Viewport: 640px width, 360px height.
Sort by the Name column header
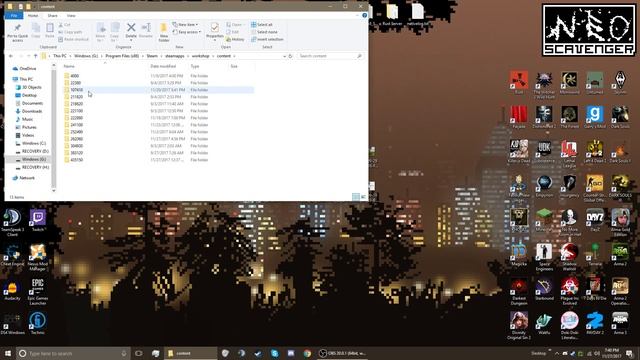[x=69, y=66]
